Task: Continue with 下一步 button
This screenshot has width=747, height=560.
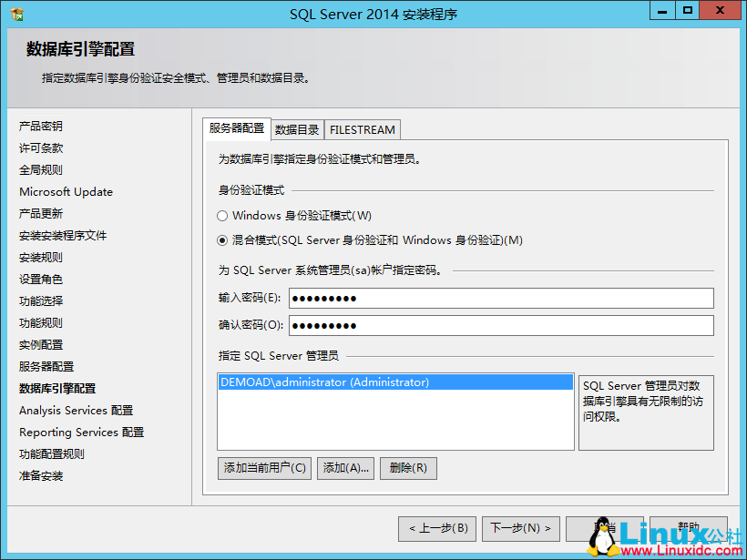Action: 521,528
